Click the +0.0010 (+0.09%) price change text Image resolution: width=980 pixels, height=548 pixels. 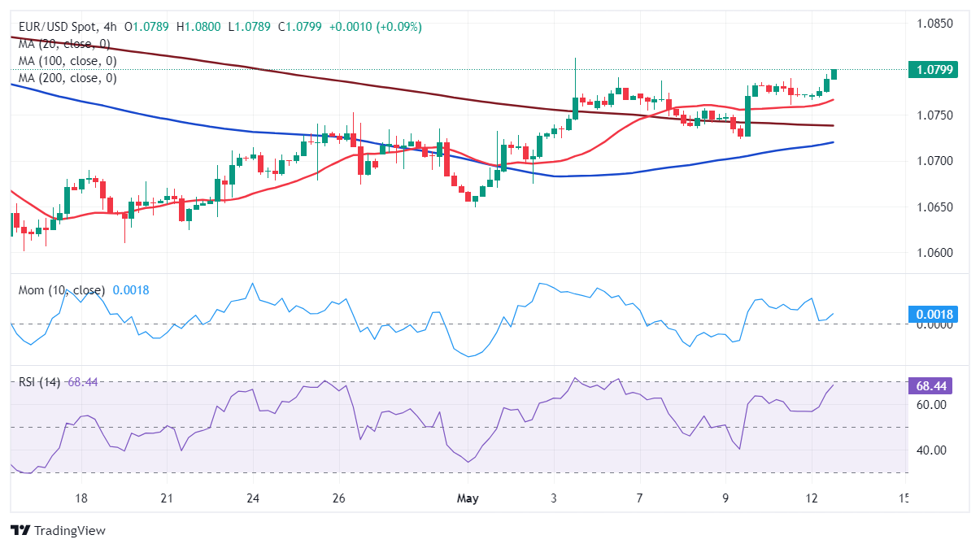375,27
